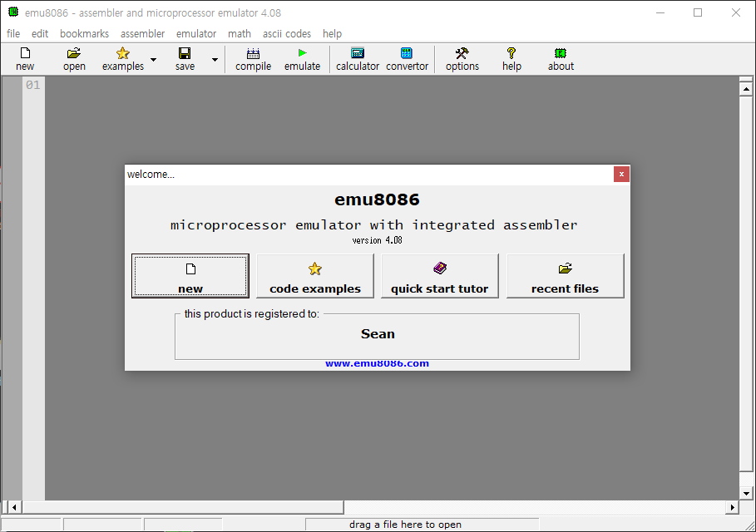Viewport: 756px width, 532px height.
Task: Open the help menu in menu bar
Action: [x=332, y=34]
